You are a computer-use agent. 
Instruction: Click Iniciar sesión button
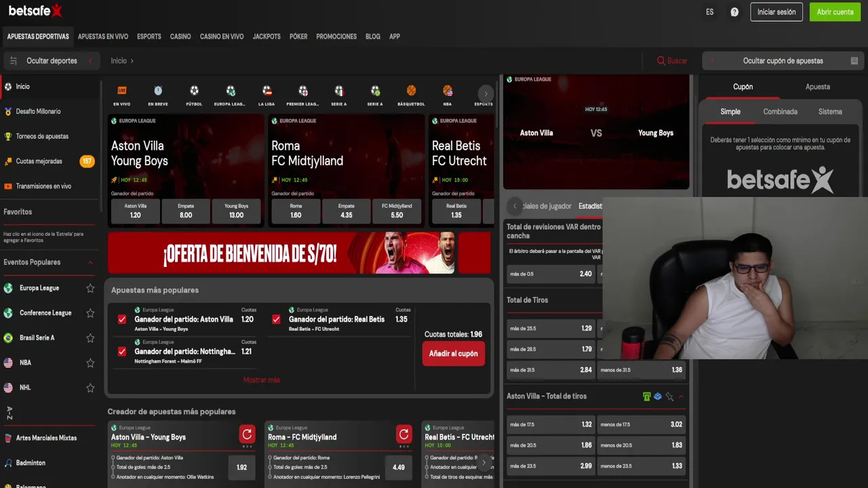click(776, 12)
